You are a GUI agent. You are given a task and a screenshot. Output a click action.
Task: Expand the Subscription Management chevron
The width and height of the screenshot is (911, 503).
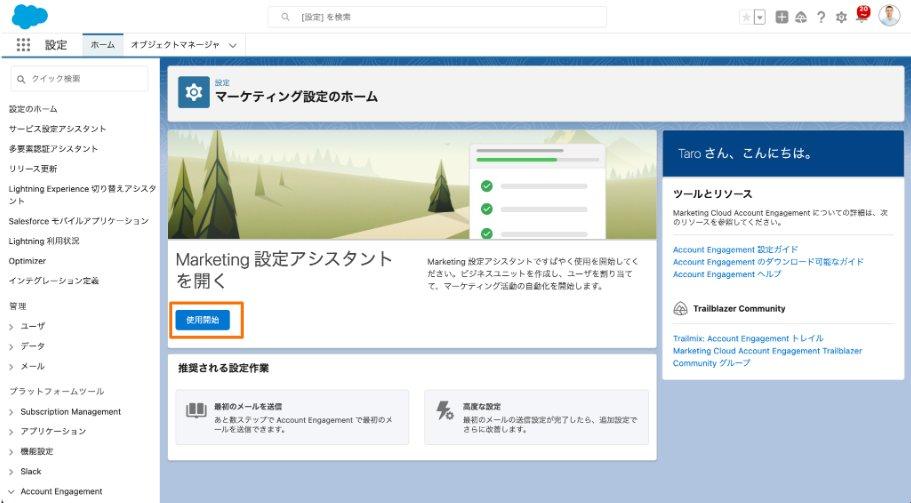11,412
